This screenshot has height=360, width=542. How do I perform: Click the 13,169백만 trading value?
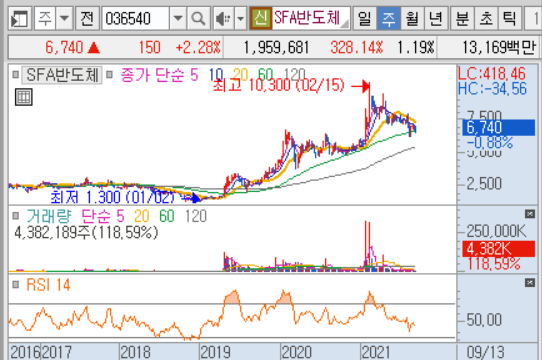point(499,47)
